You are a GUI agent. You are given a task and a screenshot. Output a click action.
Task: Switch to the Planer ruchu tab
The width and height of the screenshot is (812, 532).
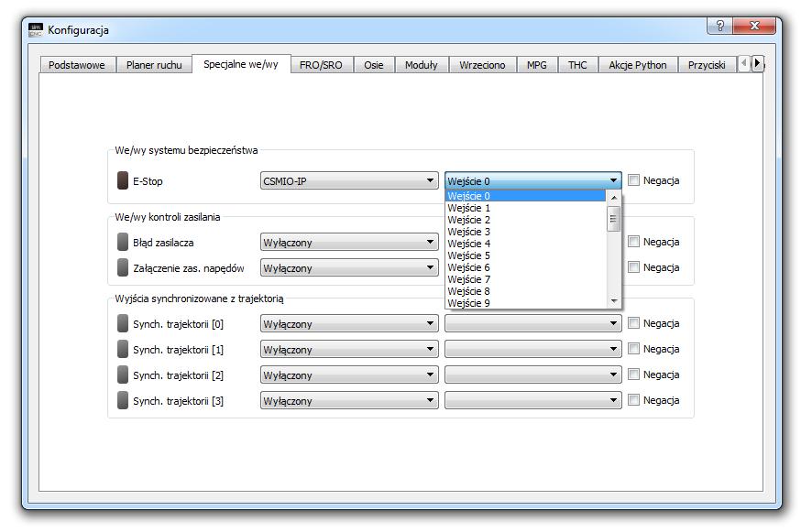pos(154,65)
